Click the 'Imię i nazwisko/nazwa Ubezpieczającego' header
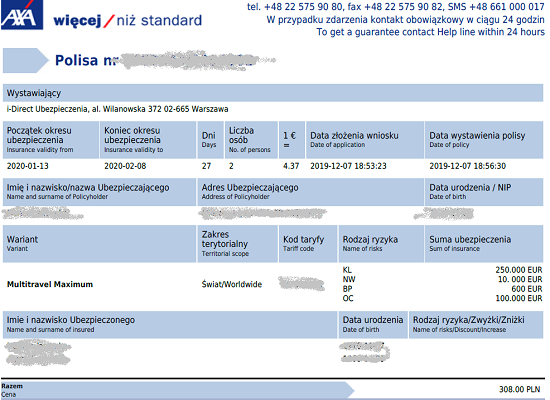This screenshot has height=400, width=550. pyautogui.click(x=99, y=192)
